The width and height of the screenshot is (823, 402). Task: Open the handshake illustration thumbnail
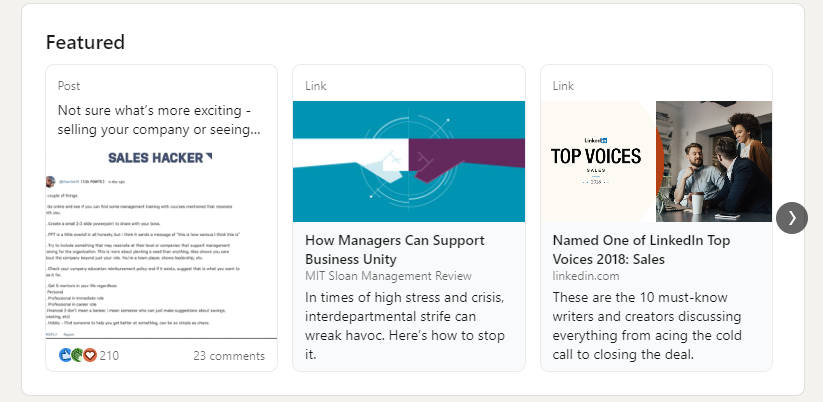[408, 161]
